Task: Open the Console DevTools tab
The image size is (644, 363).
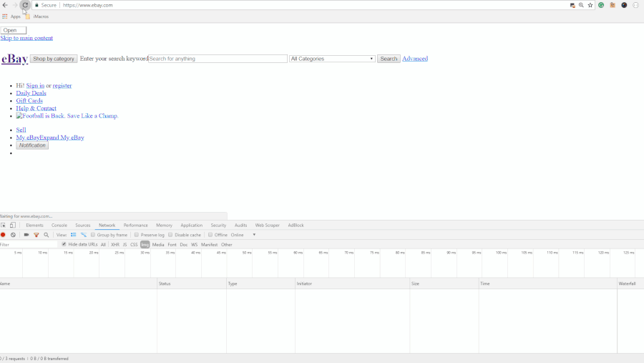Action: click(x=59, y=226)
